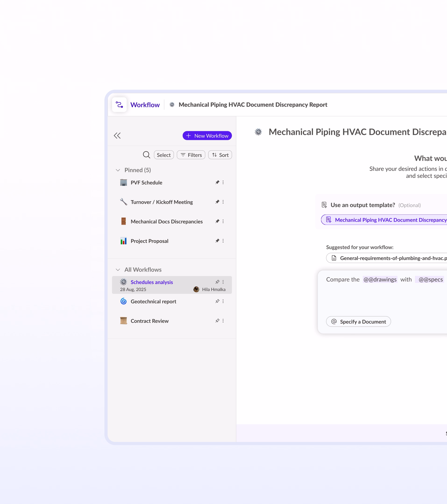Click the scroll icon next to Contract Review
This screenshot has width=447, height=504.
123,321
